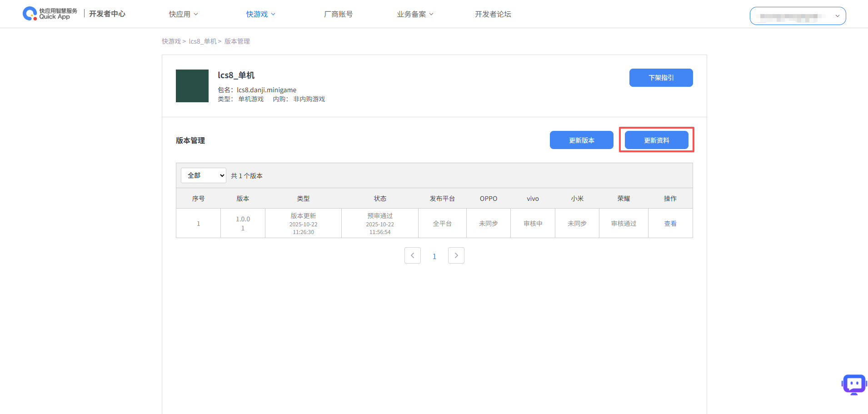Go to next page arrow
The image size is (868, 414).
pyautogui.click(x=456, y=255)
